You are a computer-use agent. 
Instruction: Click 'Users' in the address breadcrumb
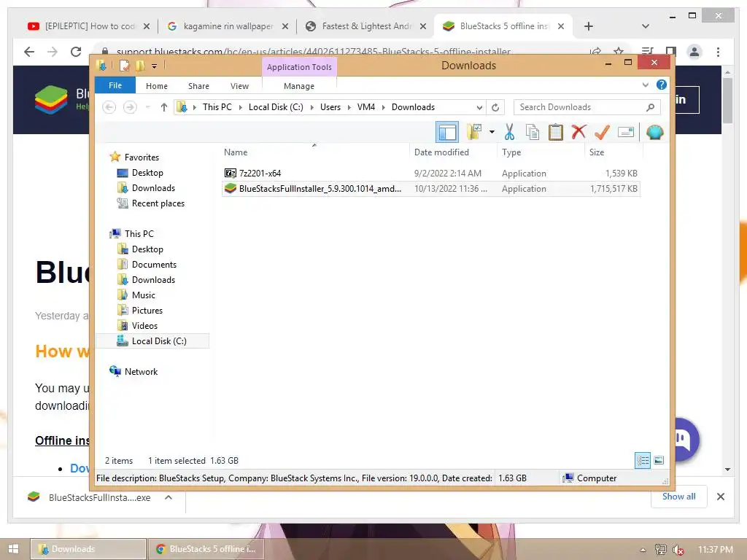coord(330,107)
